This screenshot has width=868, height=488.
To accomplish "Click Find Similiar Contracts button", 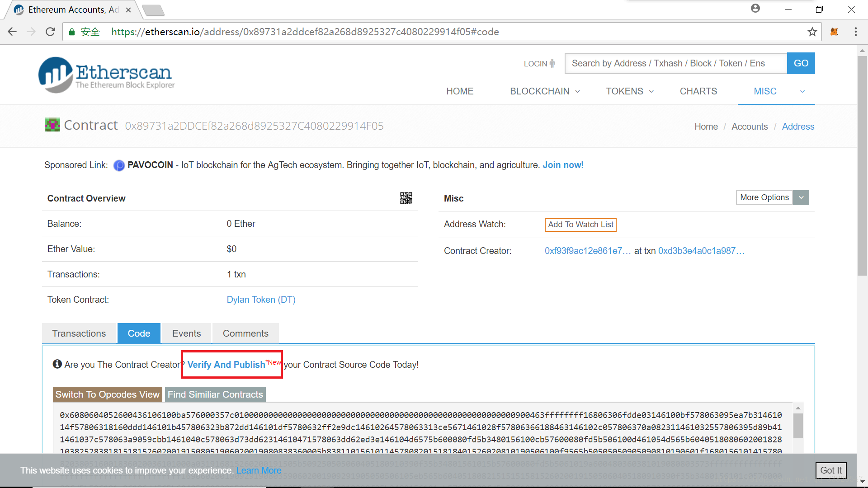I will (215, 394).
